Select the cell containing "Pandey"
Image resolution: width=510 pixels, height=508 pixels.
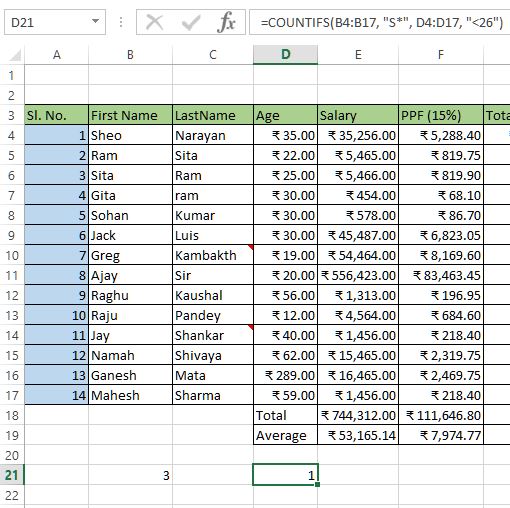point(213,315)
